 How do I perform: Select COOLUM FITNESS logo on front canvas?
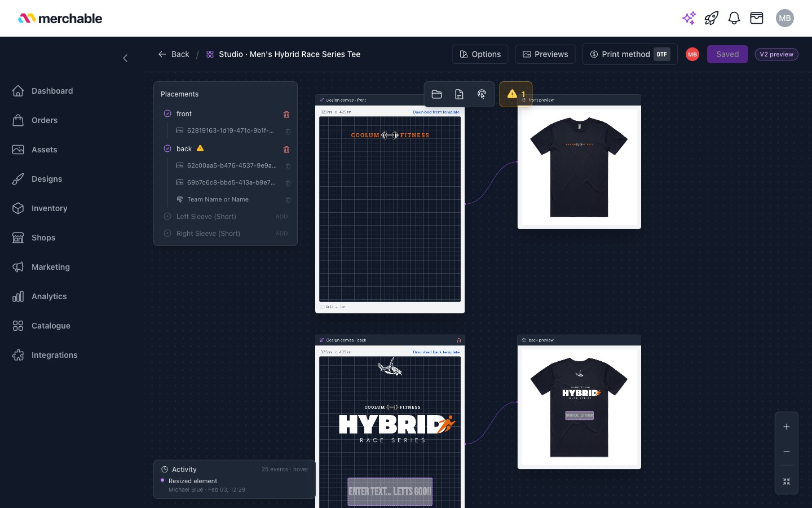click(x=390, y=135)
